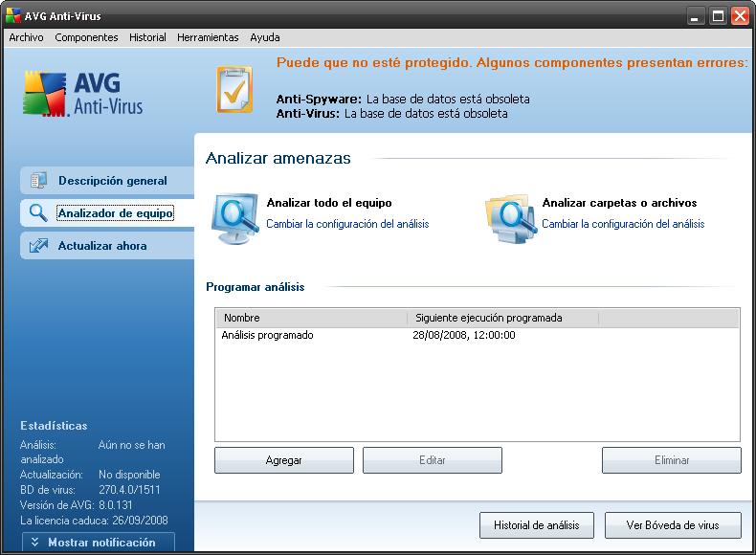Maximize the AVG Anti-Virus window
Image resolution: width=756 pixels, height=555 pixels.
coord(718,16)
